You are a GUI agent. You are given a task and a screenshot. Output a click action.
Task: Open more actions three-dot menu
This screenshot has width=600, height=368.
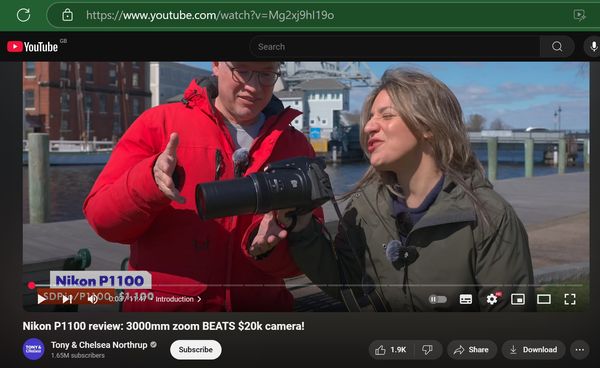(580, 350)
